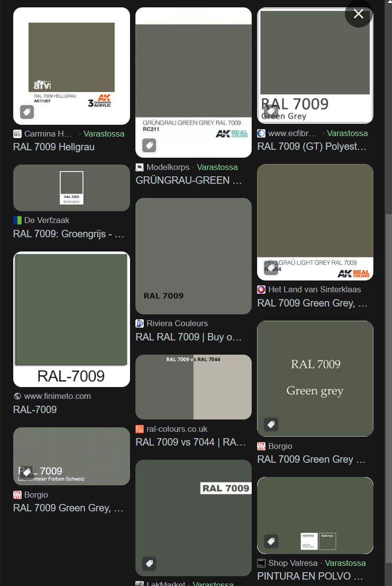Click www.ecfibr site favicon

coord(261,133)
